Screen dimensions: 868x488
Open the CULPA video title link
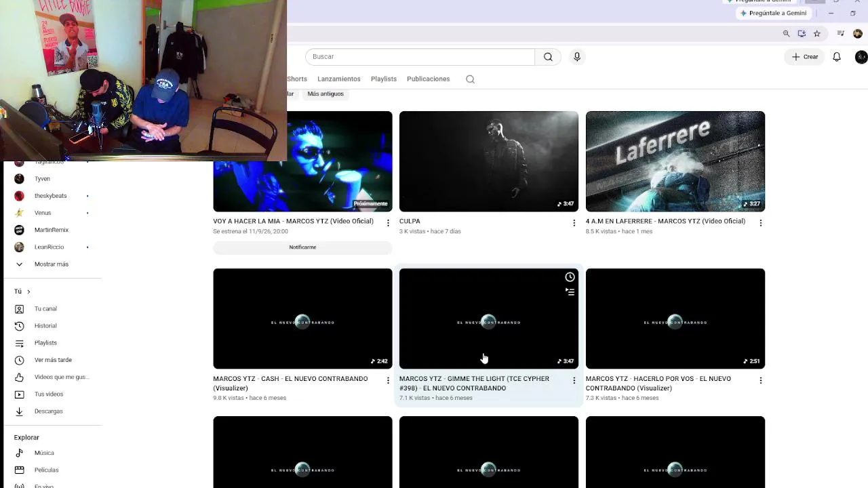(x=410, y=221)
